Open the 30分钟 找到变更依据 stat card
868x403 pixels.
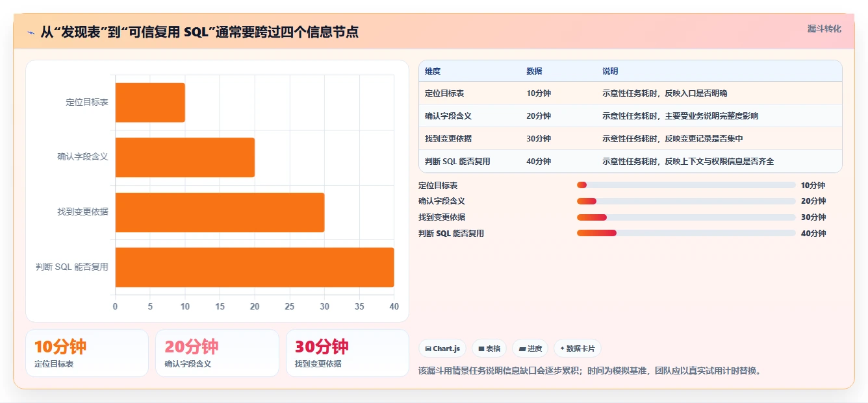click(x=348, y=353)
